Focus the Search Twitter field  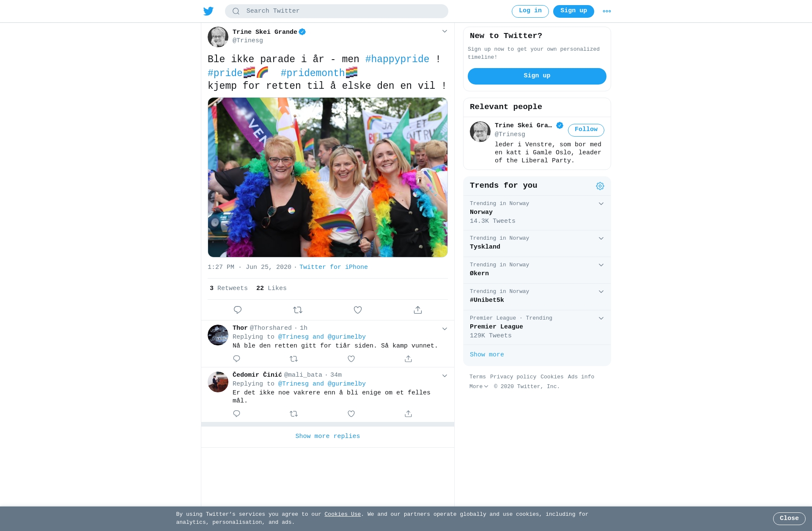(x=337, y=11)
